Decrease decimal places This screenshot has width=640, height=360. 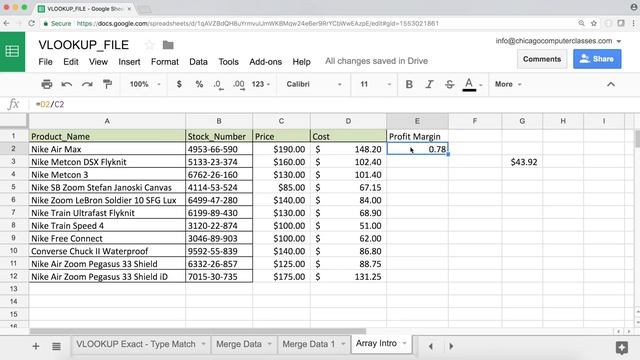coord(219,84)
